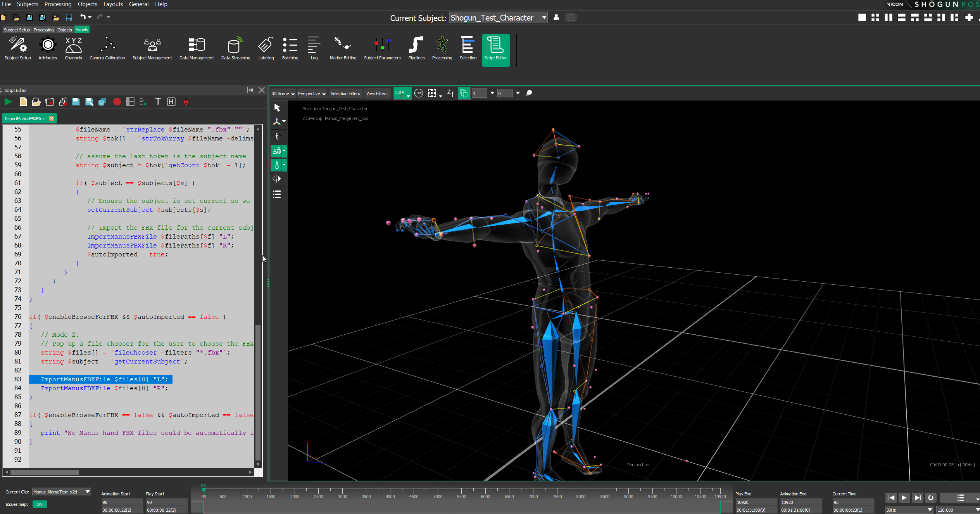Click the timeline at frame 5000

click(x=438, y=492)
